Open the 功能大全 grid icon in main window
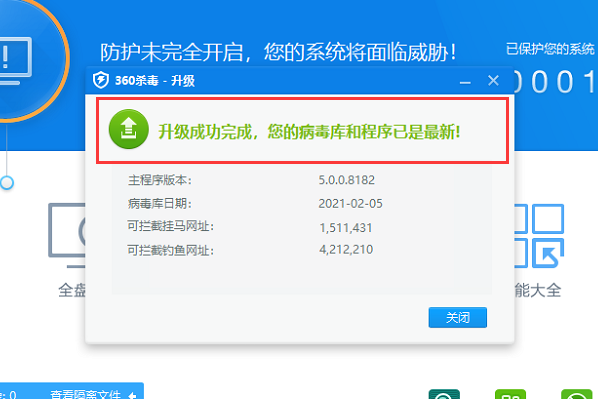 point(539,236)
